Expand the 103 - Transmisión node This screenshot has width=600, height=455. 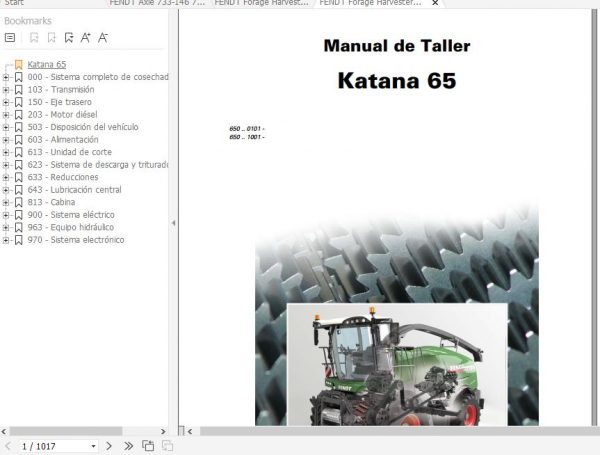click(6, 90)
